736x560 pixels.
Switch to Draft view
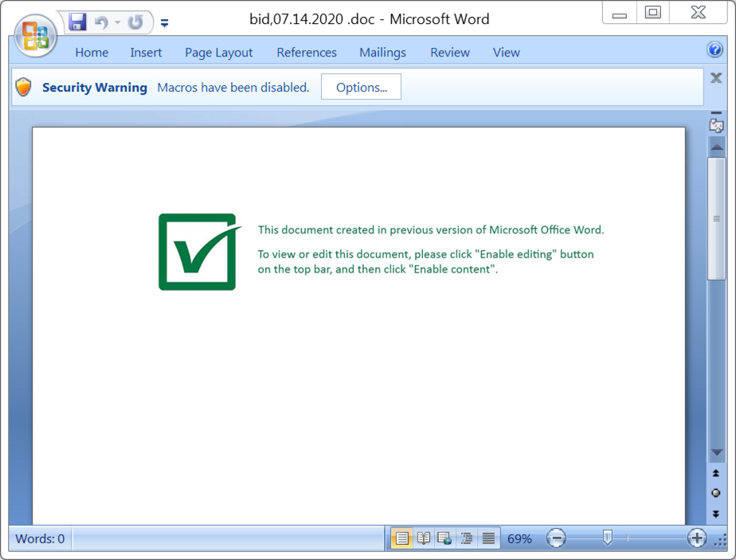pyautogui.click(x=488, y=538)
